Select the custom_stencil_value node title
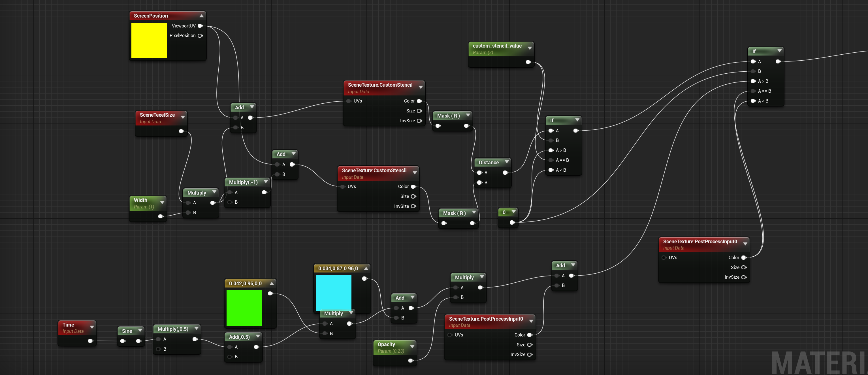The width and height of the screenshot is (868, 375). point(497,46)
